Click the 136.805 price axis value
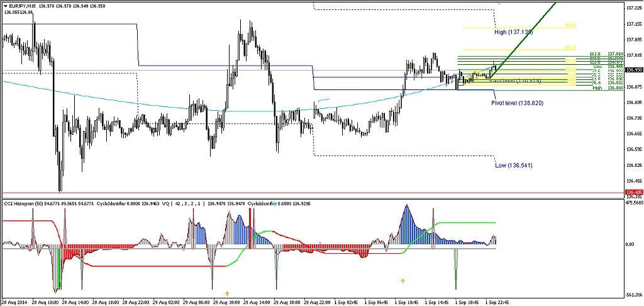 [x=634, y=103]
